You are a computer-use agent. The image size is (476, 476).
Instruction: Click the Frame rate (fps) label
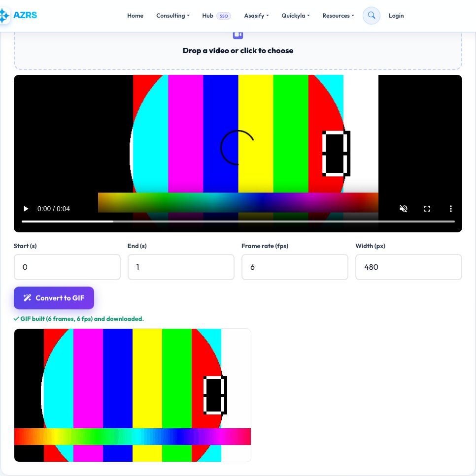tap(265, 246)
